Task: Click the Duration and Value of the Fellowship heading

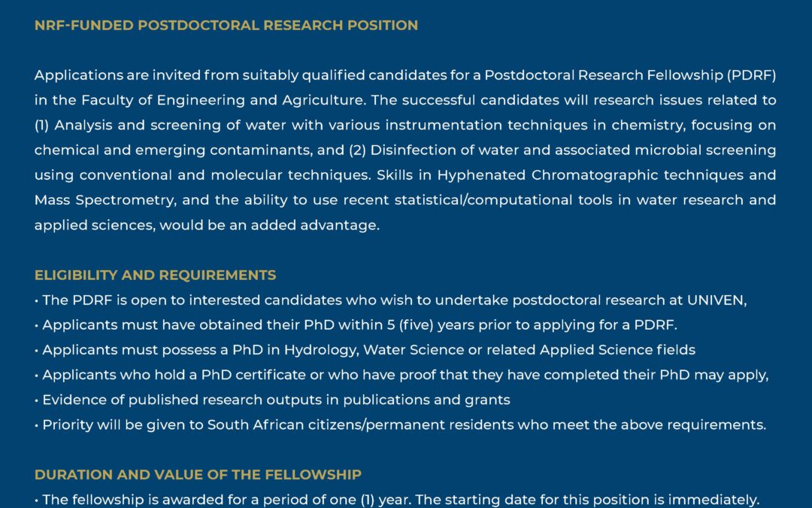Action: (198, 475)
